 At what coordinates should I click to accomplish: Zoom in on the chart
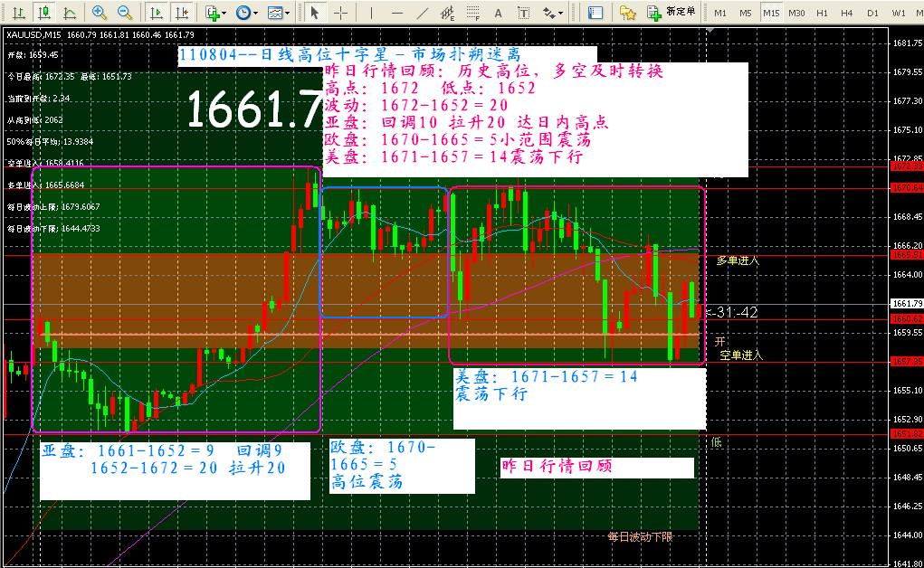pyautogui.click(x=100, y=13)
